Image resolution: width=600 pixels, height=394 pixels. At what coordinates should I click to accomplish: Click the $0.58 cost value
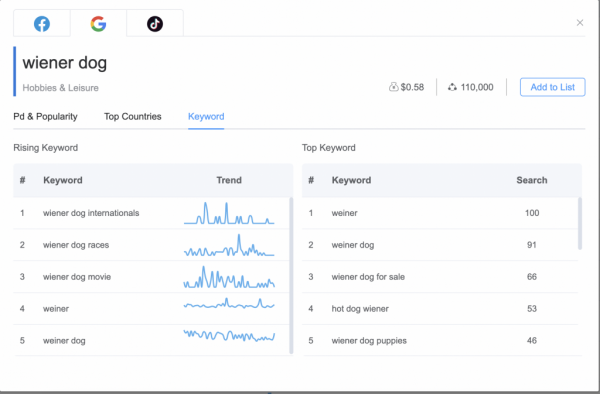coord(412,87)
